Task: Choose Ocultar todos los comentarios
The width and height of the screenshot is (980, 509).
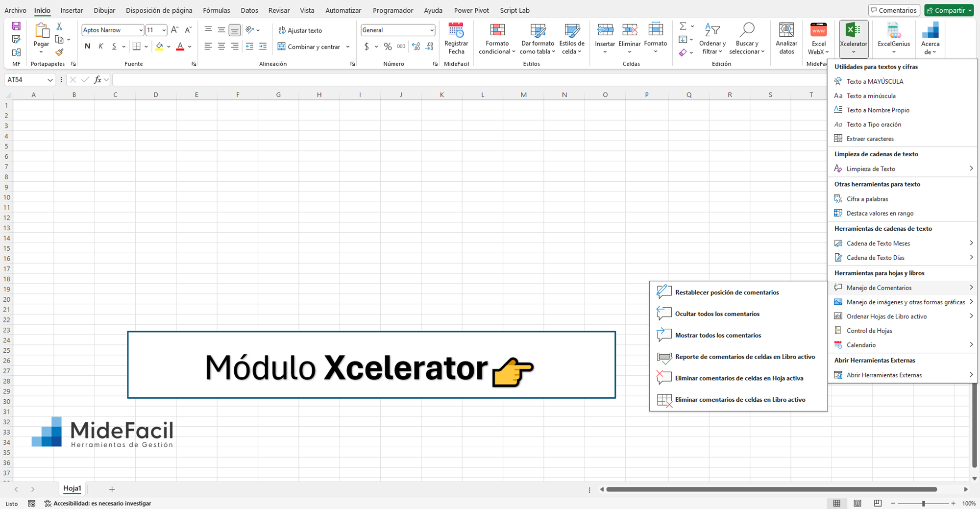Action: (738, 314)
